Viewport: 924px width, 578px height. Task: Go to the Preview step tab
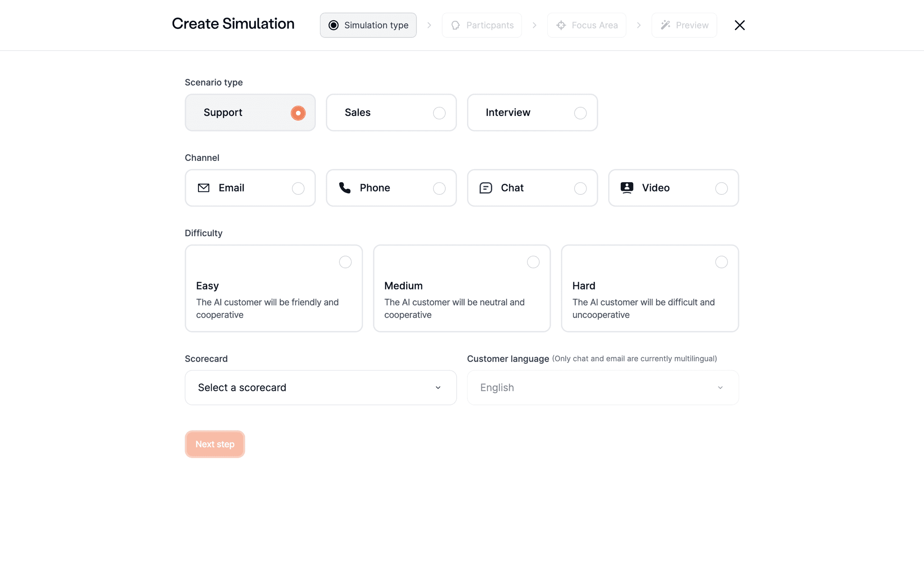(x=684, y=25)
